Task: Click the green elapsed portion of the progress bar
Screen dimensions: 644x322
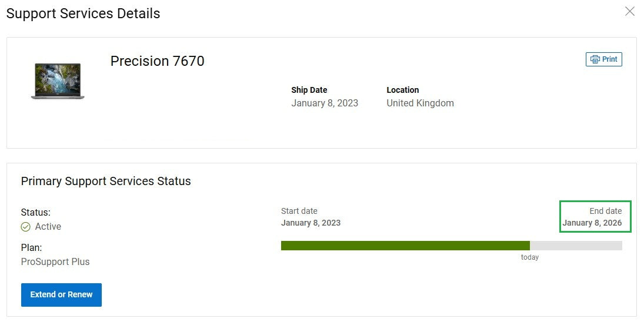Action: [405, 246]
